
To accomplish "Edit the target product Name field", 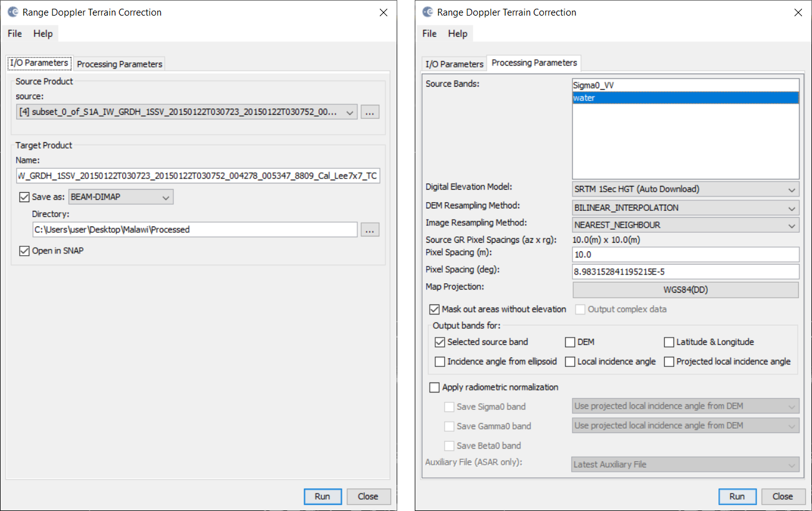I will pyautogui.click(x=198, y=176).
